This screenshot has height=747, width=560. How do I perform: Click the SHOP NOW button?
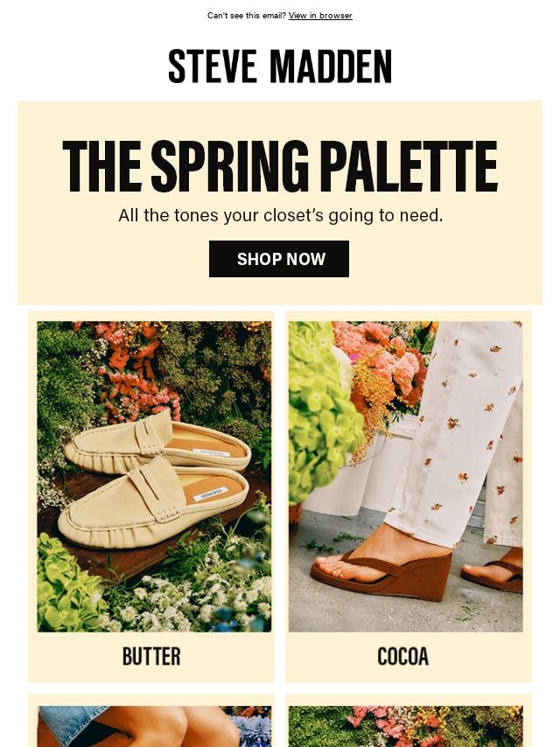tap(279, 259)
